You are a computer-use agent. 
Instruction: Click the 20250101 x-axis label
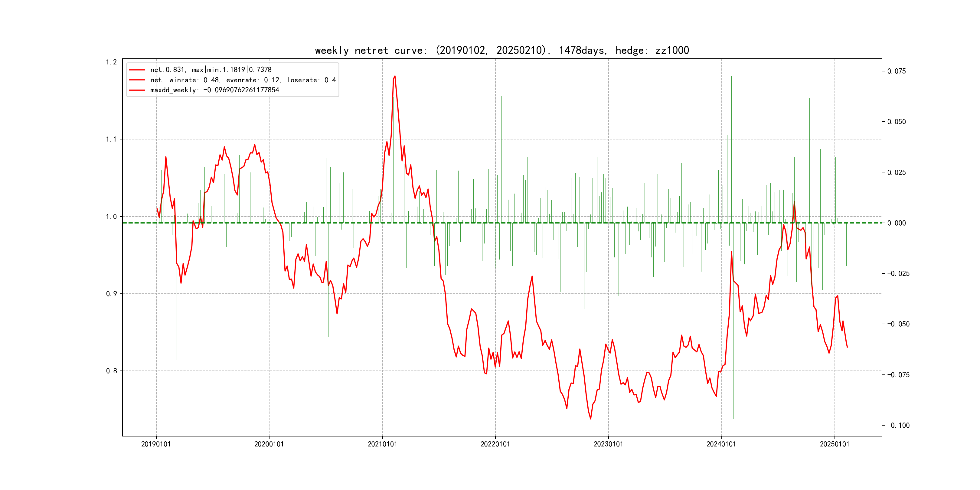coord(834,444)
